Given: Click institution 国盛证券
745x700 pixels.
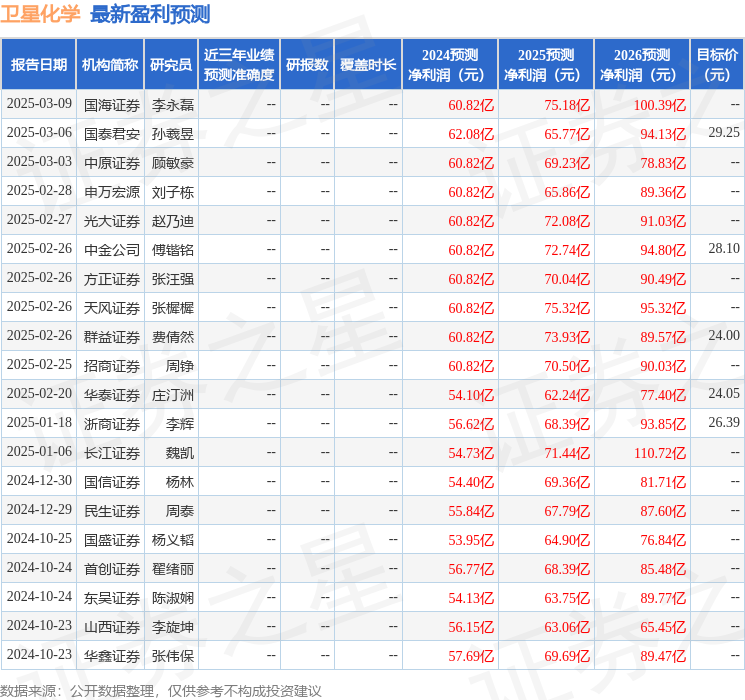Looking at the screenshot, I should [112, 540].
